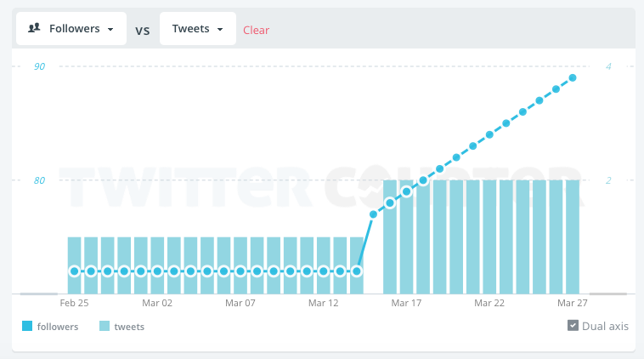
Task: Click the people icon in the Followers button
Action: click(x=35, y=28)
